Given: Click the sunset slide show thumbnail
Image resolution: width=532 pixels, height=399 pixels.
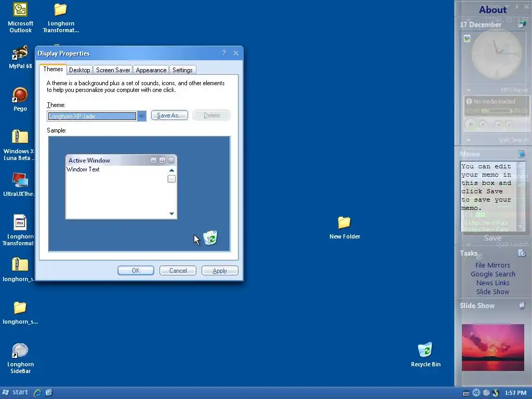Looking at the screenshot, I should (x=493, y=348).
